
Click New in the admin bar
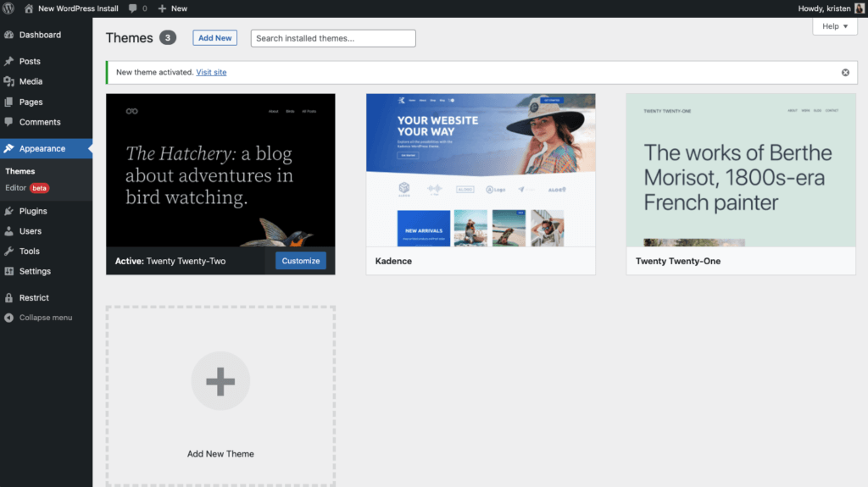(179, 8)
